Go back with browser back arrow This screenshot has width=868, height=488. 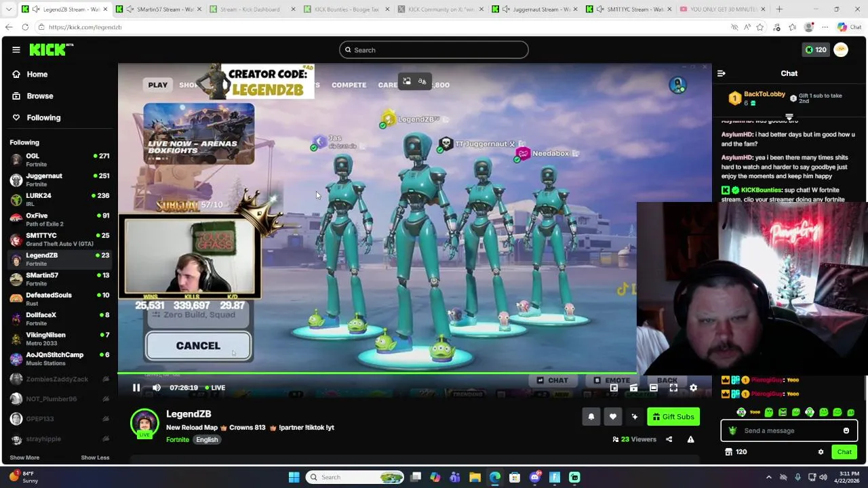coord(8,27)
